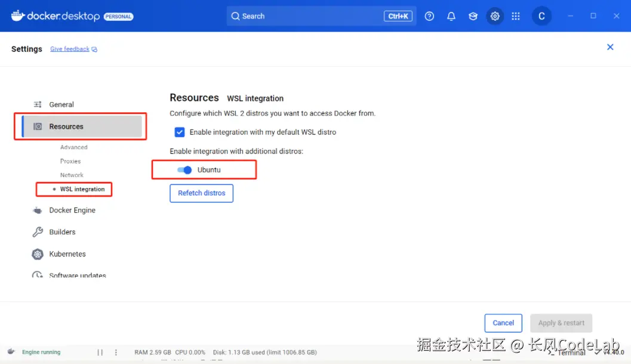
Task: Click the Software updates clock icon
Action: 38,274
